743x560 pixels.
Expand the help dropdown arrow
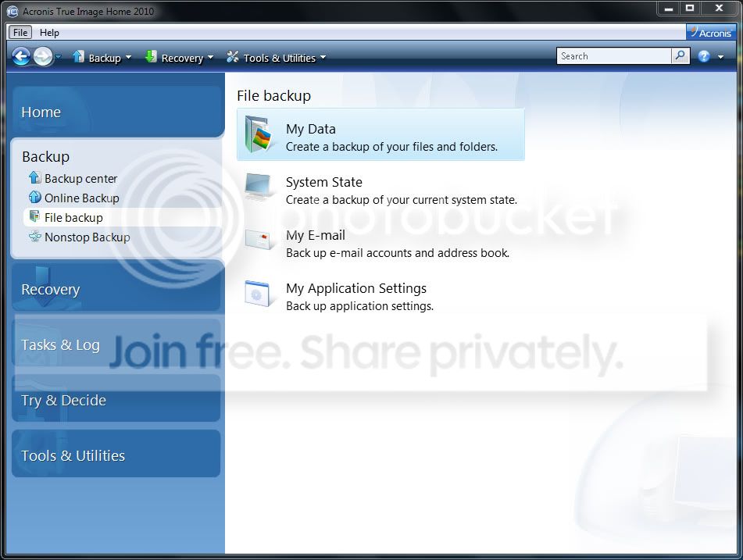pyautogui.click(x=720, y=57)
